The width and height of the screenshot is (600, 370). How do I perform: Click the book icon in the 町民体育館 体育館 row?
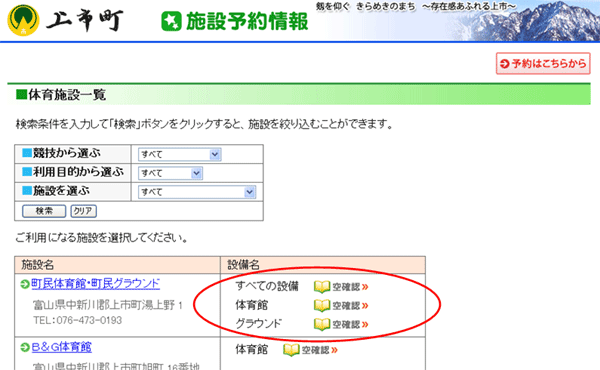(x=322, y=305)
